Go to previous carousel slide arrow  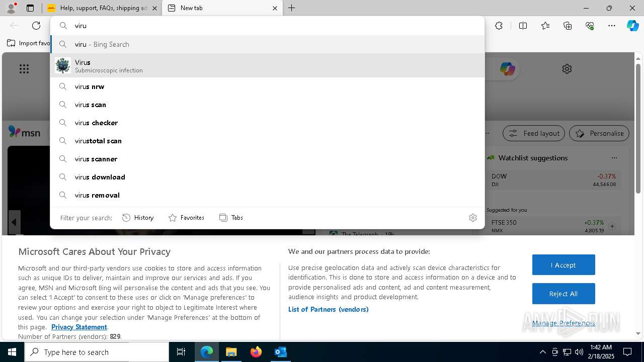pos(14,222)
